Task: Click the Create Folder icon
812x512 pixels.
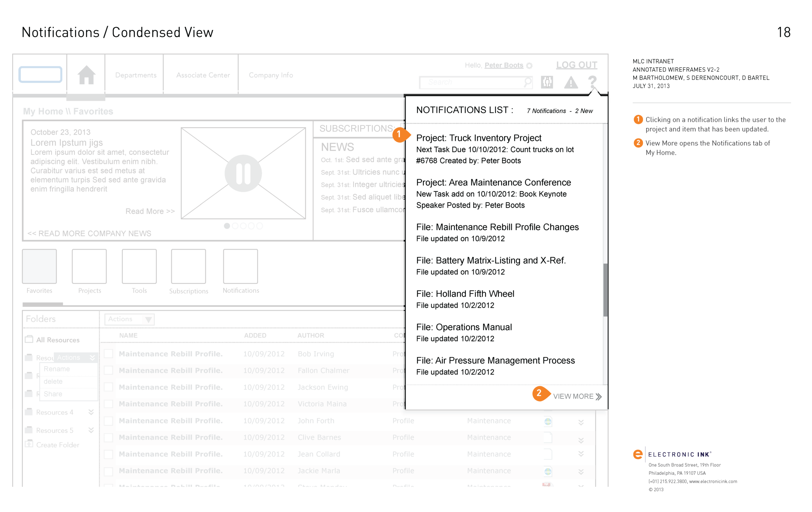Action: pos(29,444)
